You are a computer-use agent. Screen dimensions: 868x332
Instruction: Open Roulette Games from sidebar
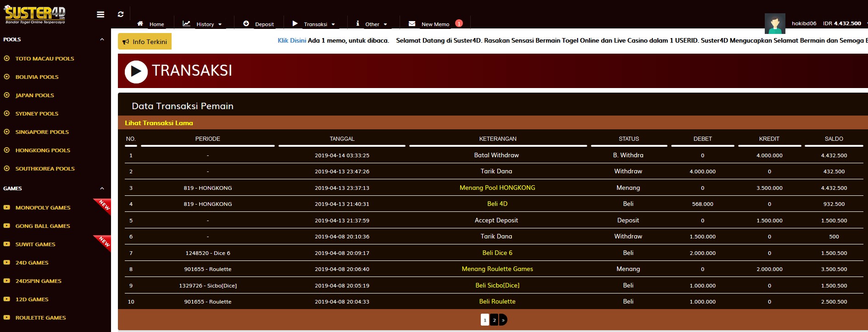[x=40, y=318]
